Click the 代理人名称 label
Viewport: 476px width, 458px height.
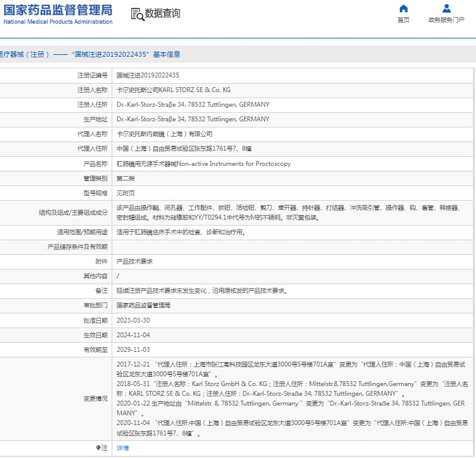(92, 134)
